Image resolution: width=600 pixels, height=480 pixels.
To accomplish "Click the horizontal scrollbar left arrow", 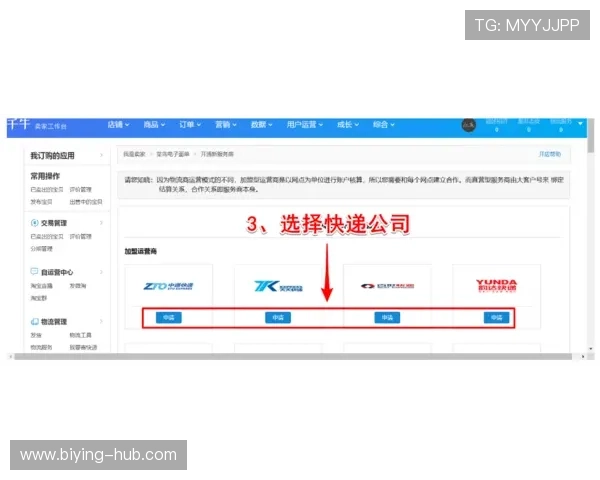I will [x=11, y=356].
